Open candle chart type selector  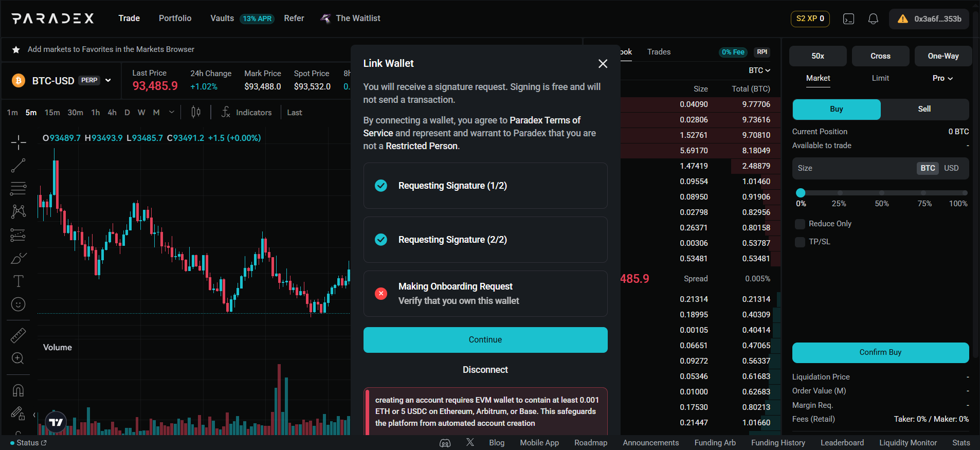click(x=196, y=112)
